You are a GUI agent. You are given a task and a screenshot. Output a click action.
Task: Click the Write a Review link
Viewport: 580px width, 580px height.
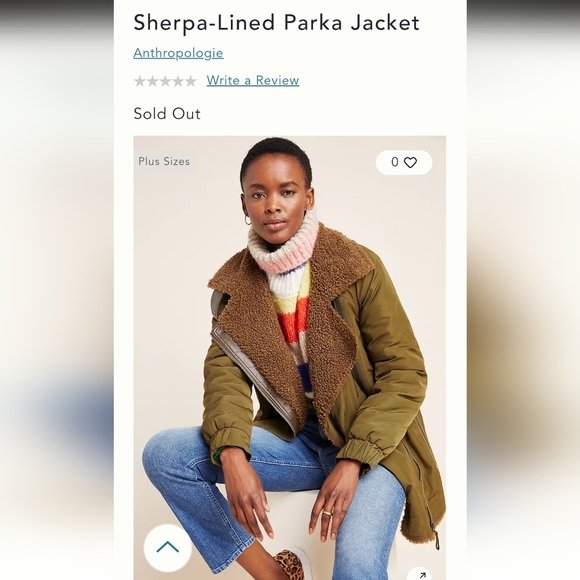pos(253,80)
